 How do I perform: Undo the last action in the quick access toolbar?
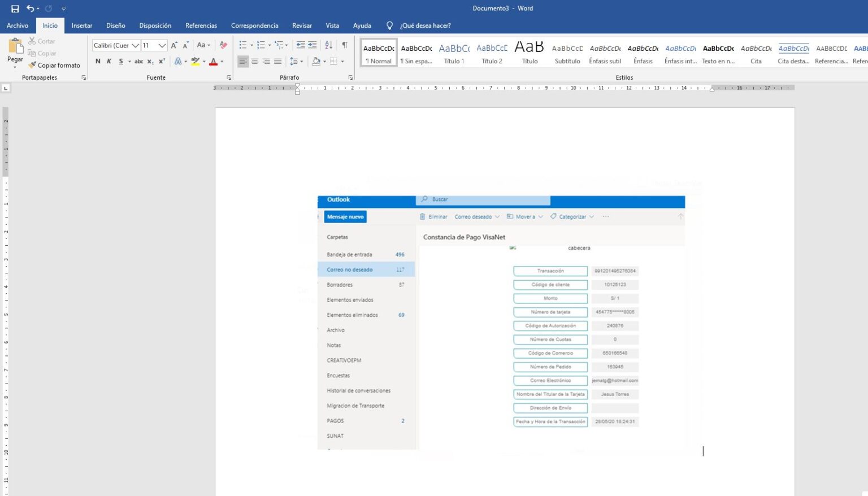pos(30,8)
